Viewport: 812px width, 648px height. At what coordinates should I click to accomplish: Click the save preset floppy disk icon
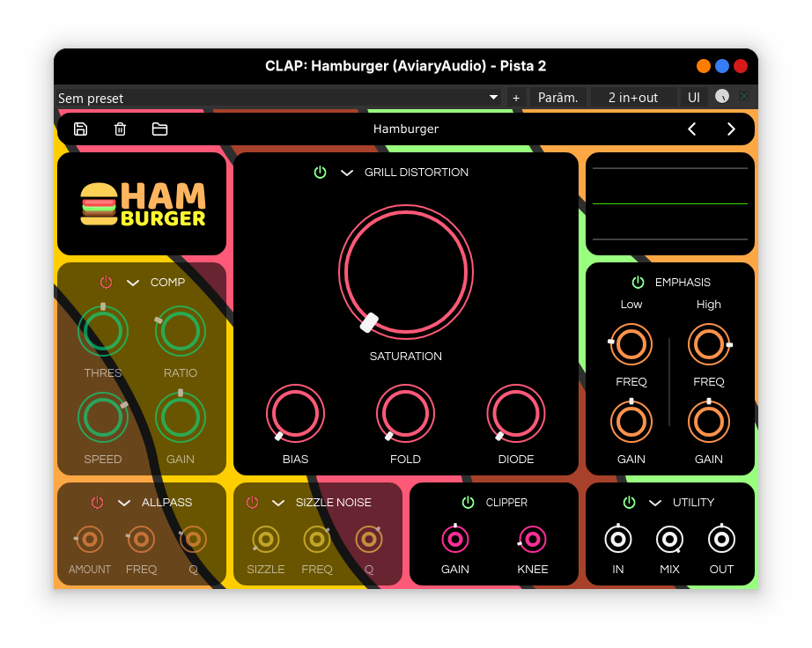(80, 129)
